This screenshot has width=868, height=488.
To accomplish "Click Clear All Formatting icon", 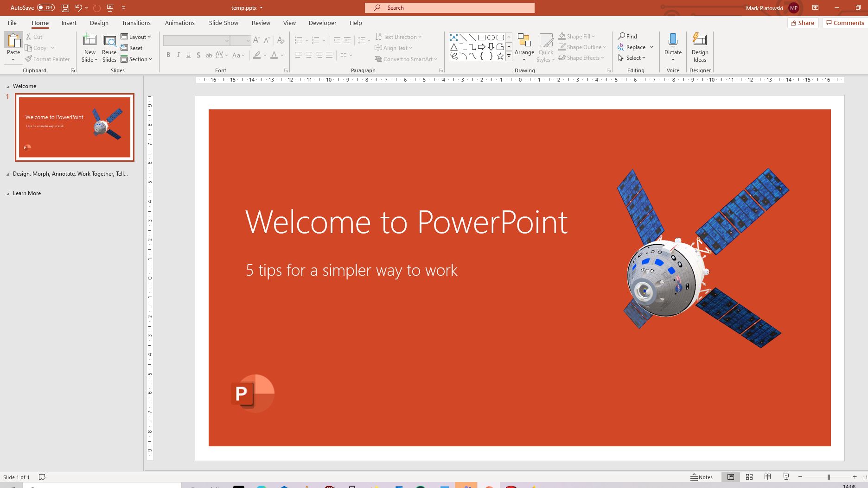I will click(x=281, y=40).
